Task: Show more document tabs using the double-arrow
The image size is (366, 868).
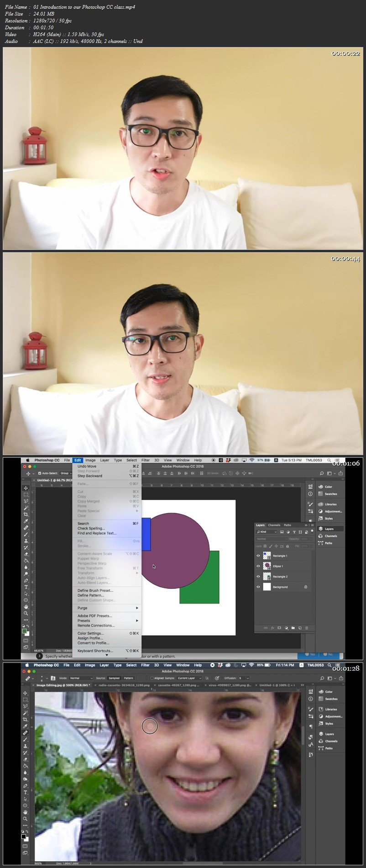Action: tap(302, 685)
